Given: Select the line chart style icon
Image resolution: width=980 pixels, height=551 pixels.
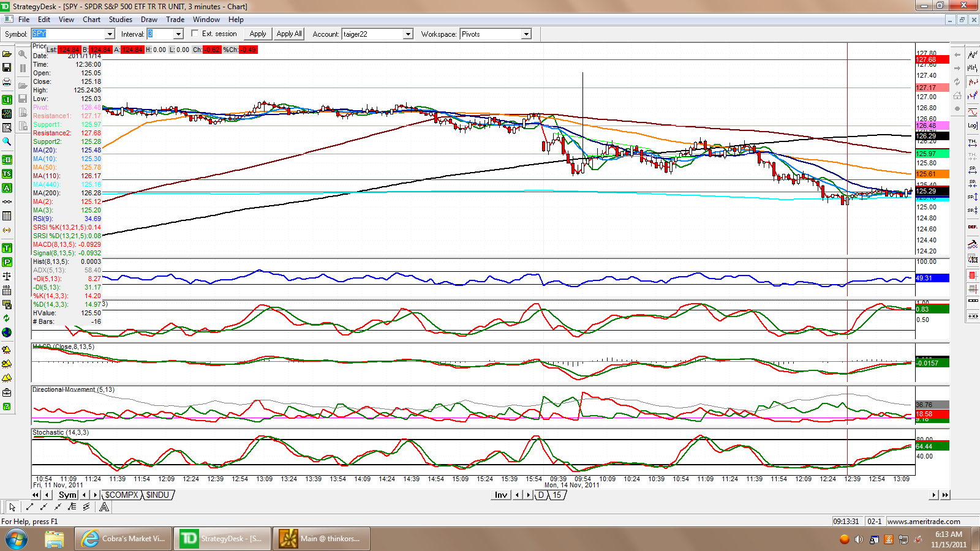Looking at the screenshot, I should click(x=973, y=54).
